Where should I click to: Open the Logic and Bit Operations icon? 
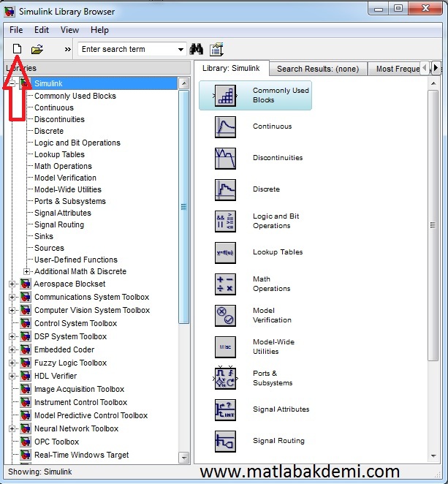tap(225, 222)
